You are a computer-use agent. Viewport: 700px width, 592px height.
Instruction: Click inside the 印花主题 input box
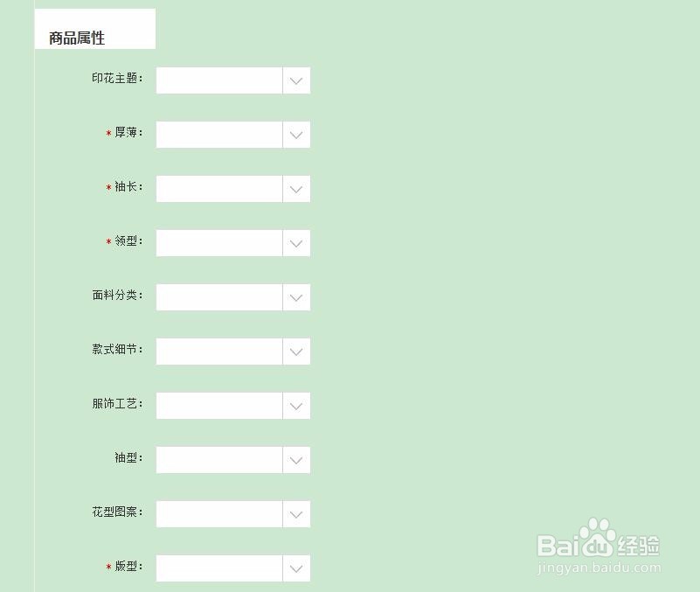pos(217,80)
